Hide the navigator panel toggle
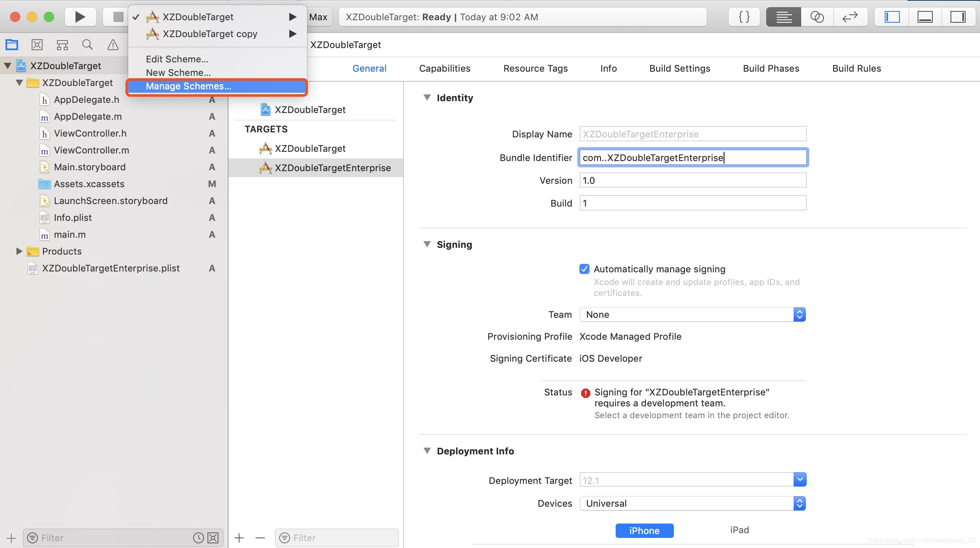980x548 pixels. [x=892, y=17]
